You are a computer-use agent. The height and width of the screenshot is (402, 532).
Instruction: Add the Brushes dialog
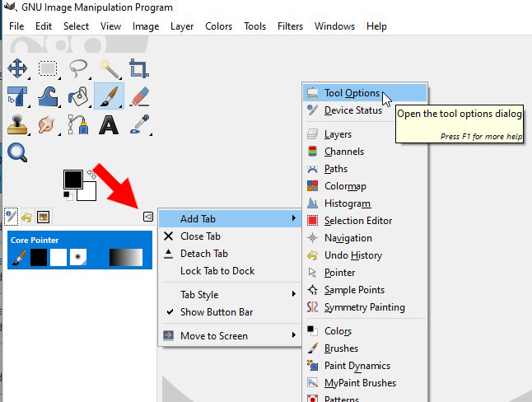pos(365,348)
